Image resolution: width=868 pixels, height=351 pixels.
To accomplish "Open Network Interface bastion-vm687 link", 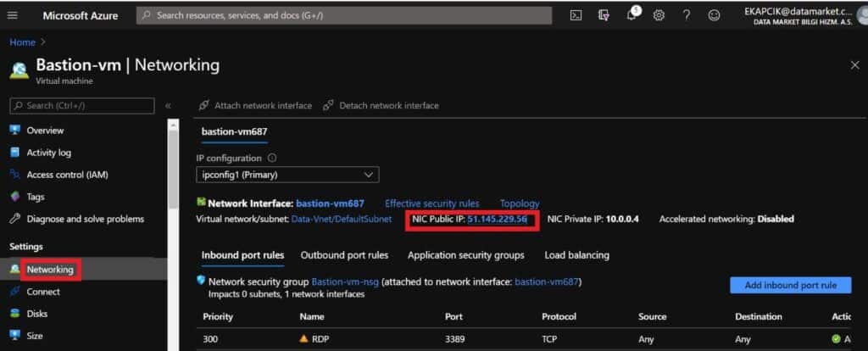I will point(330,203).
